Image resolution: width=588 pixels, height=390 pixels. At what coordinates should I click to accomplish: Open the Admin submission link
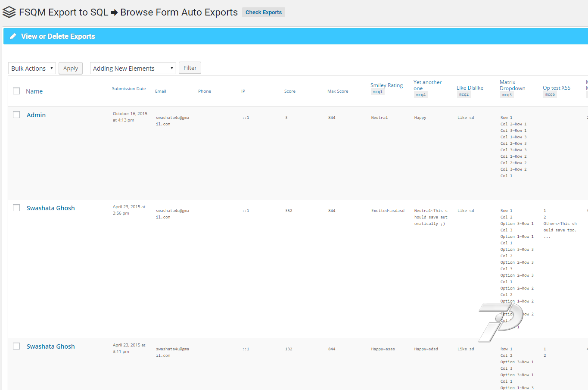tap(36, 115)
